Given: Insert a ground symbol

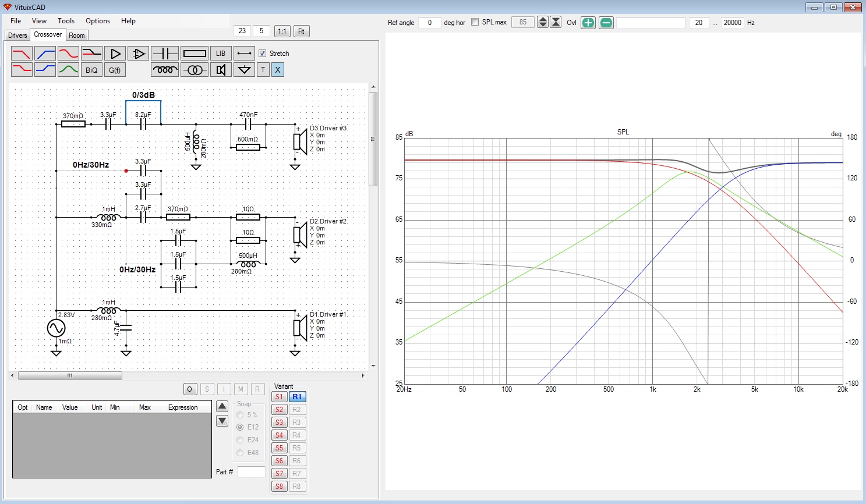Looking at the screenshot, I should pos(244,70).
